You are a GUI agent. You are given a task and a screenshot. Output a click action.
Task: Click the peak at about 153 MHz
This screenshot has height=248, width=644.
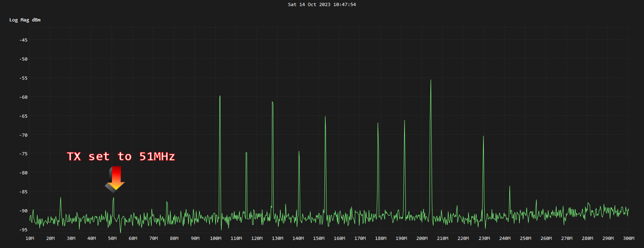click(325, 117)
